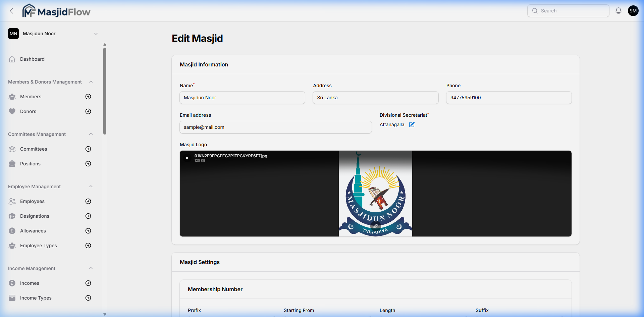Select the Dashboard home icon

click(12, 59)
